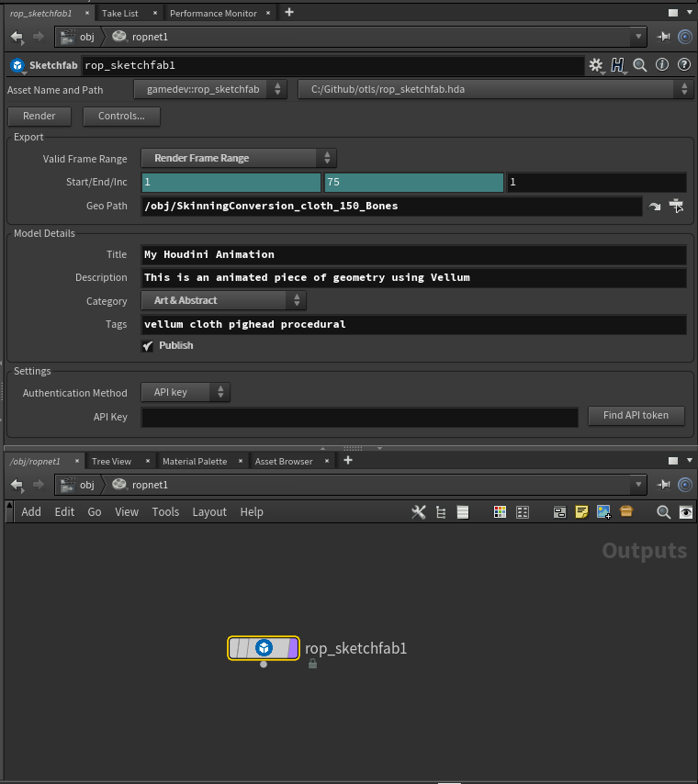The height and width of the screenshot is (784, 698).
Task: Click the API Key input field
Action: (x=359, y=417)
